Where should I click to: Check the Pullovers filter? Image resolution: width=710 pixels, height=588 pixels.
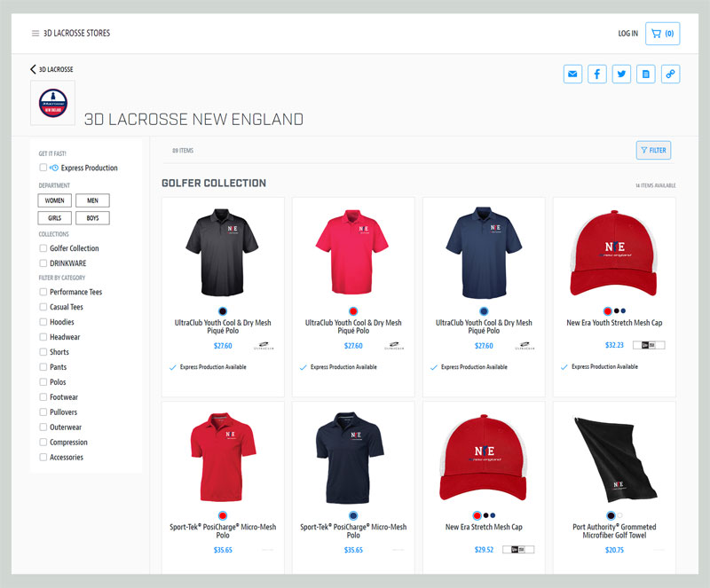43,412
